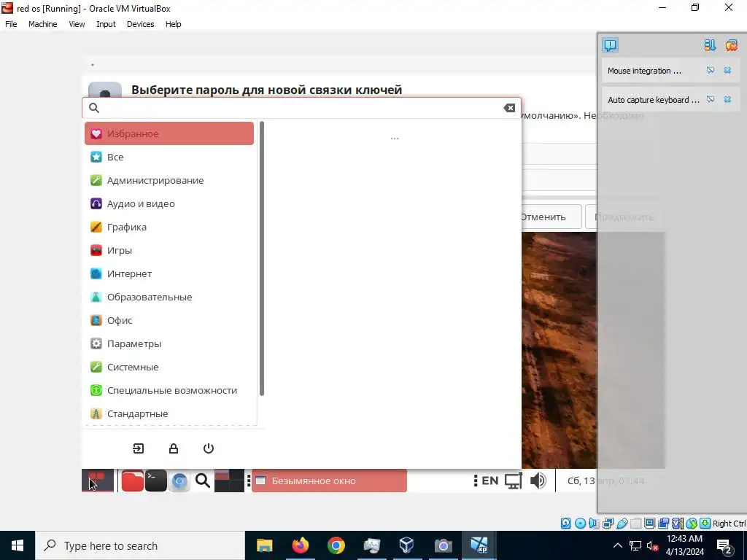Open Firefox from Windows taskbar
Screen dimensions: 747x560
click(x=300, y=545)
